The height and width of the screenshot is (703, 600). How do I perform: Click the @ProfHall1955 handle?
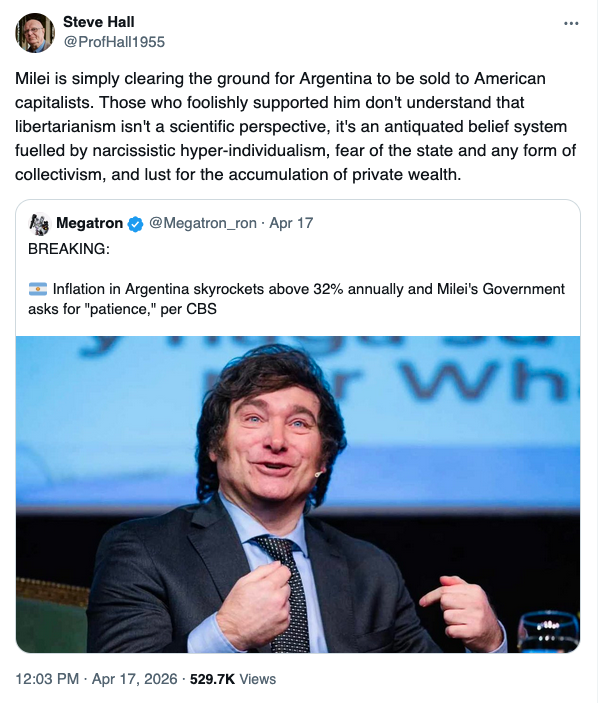114,42
